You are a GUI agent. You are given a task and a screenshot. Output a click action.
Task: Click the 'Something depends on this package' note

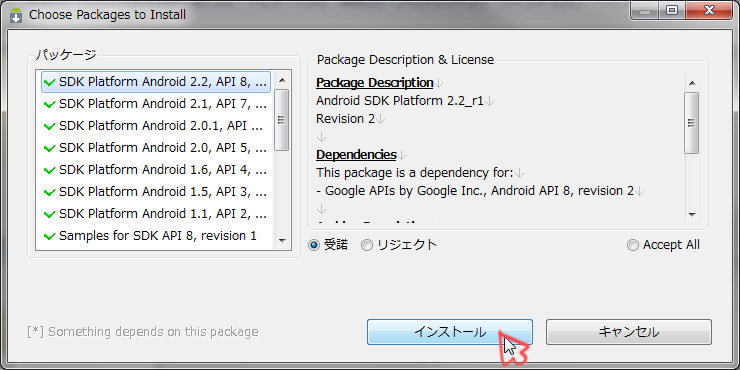pos(143,332)
